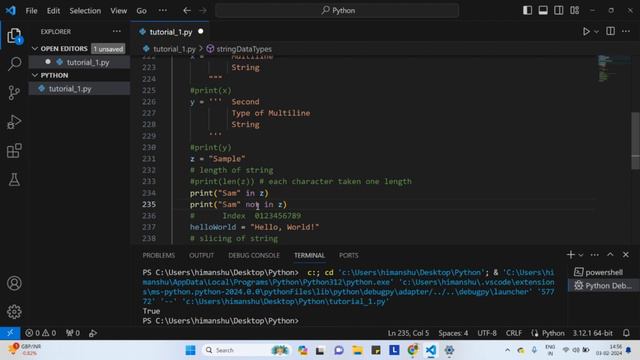
Task: Select the Python Debug terminal instance
Action: click(x=603, y=285)
